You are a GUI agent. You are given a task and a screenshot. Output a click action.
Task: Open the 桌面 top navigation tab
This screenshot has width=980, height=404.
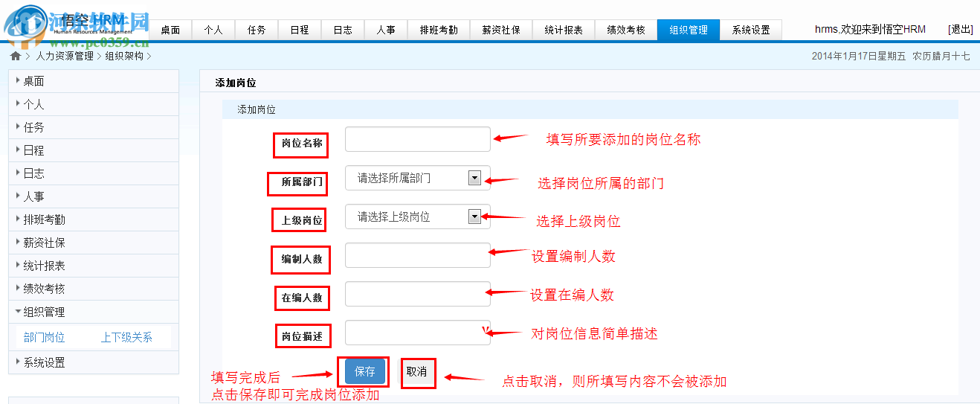[170, 30]
